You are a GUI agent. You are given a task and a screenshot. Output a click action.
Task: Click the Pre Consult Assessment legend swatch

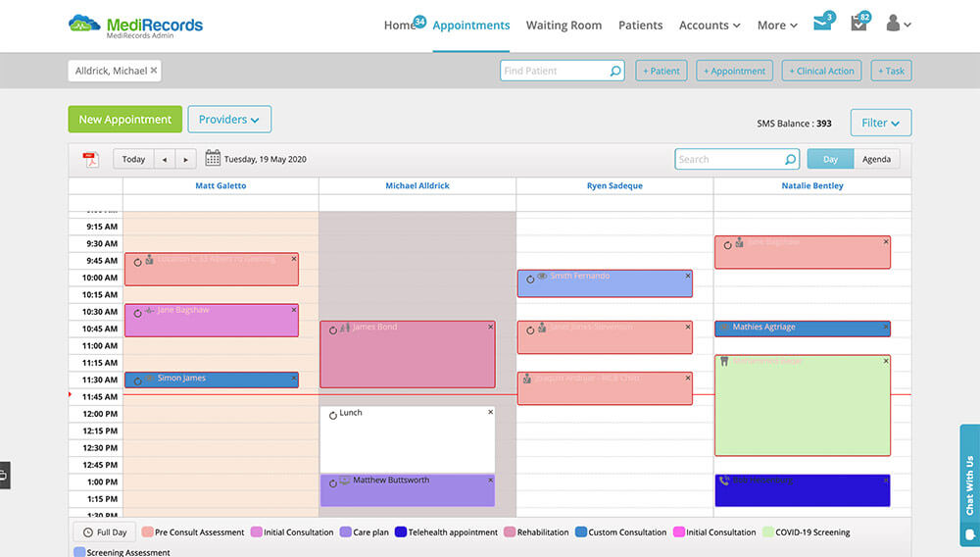point(148,532)
